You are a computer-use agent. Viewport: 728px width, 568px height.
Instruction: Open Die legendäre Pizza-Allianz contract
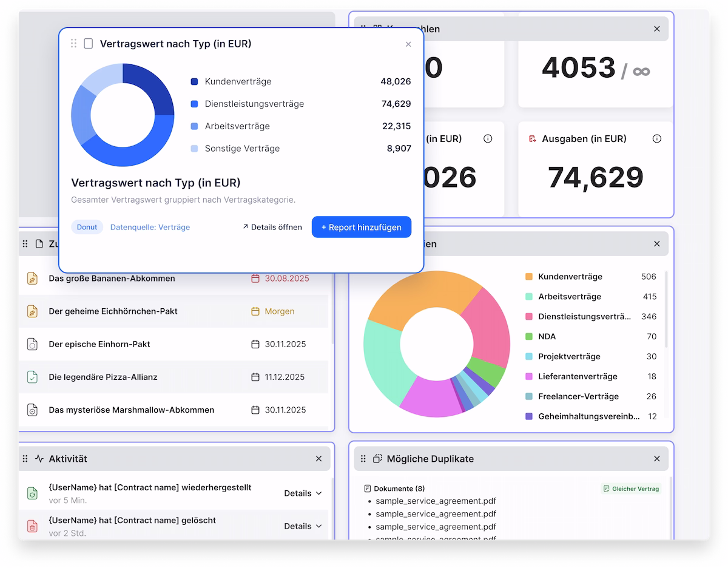103,377
